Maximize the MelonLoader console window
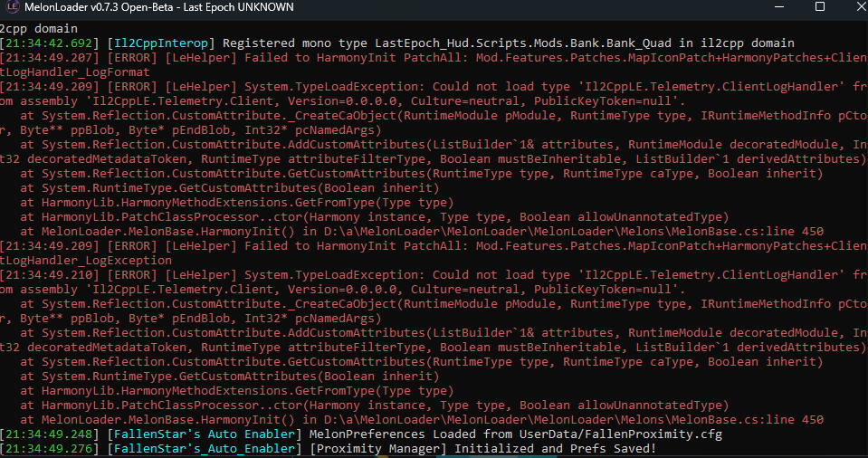The height and width of the screenshot is (458, 868). pos(820,6)
